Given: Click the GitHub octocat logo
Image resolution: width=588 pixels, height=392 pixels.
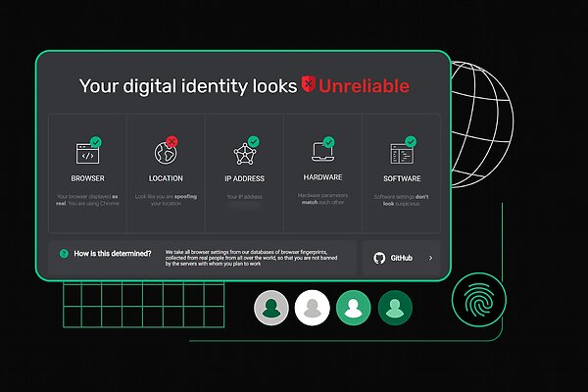Looking at the screenshot, I should tap(378, 259).
